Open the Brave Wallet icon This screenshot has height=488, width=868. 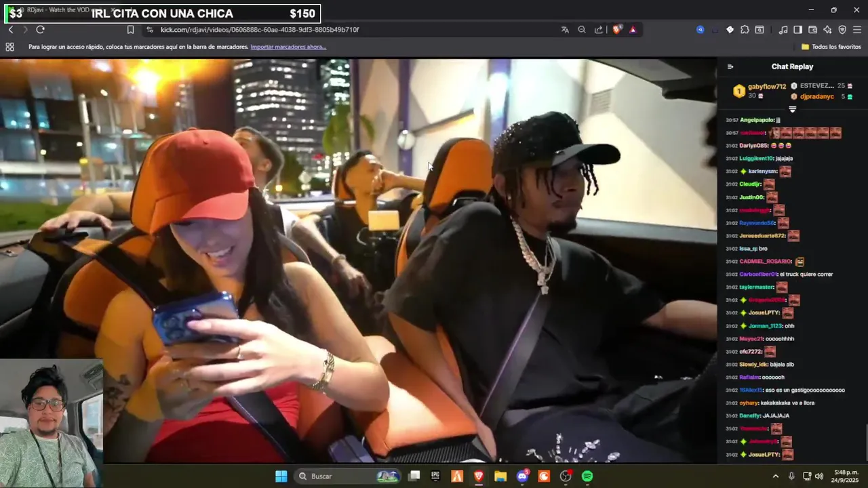point(812,30)
